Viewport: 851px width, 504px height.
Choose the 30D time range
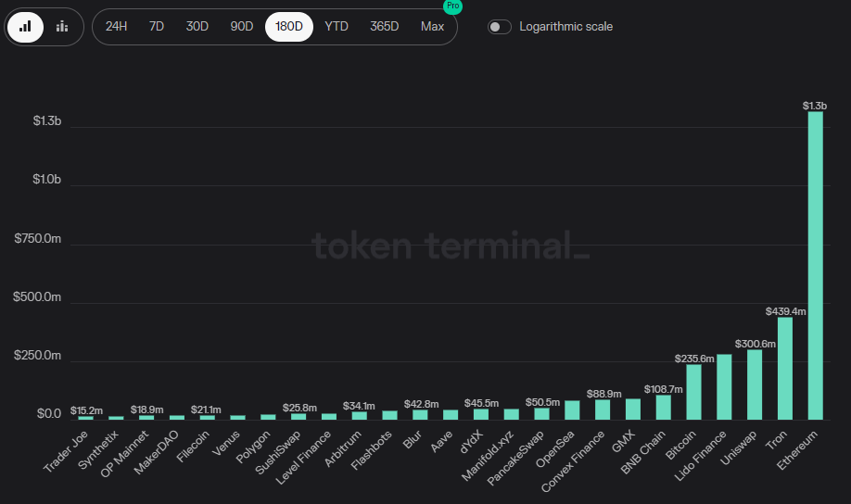pyautogui.click(x=197, y=26)
